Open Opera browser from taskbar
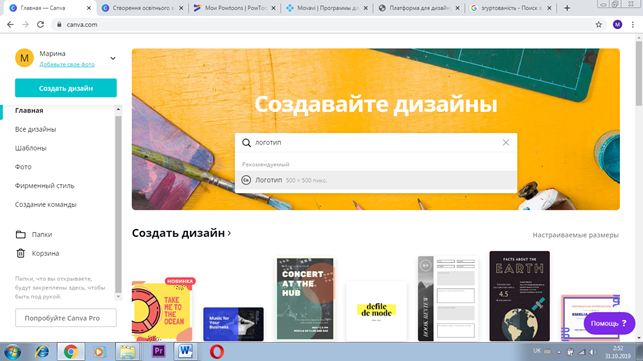Screen dimensions: 643x361 click(217, 352)
